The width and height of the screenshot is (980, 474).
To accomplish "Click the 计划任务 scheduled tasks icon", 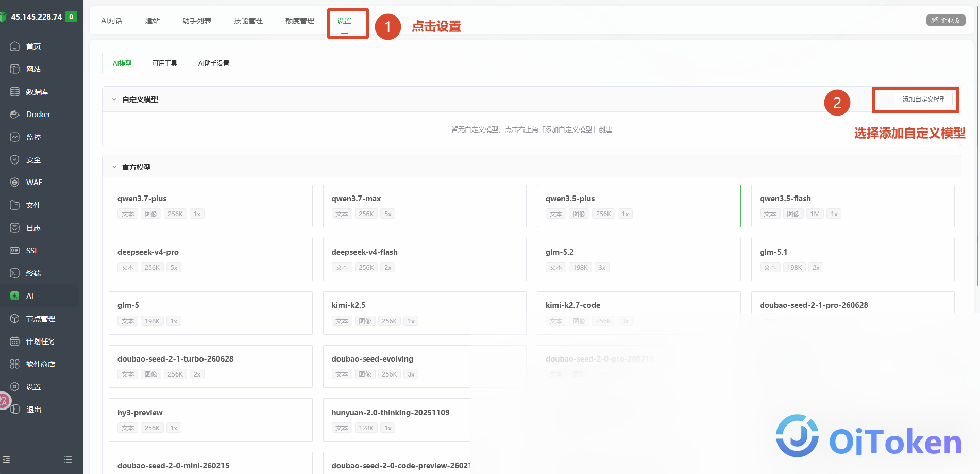I will coord(14,341).
